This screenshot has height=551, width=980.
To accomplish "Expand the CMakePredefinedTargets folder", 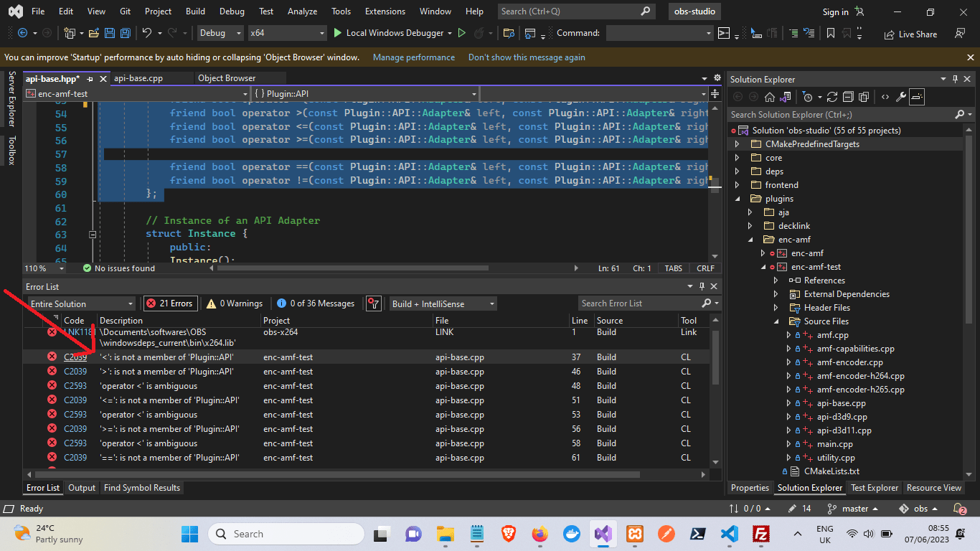I will click(737, 144).
